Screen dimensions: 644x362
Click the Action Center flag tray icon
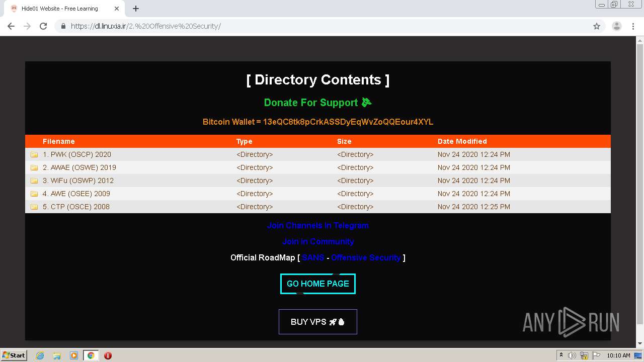(596, 355)
